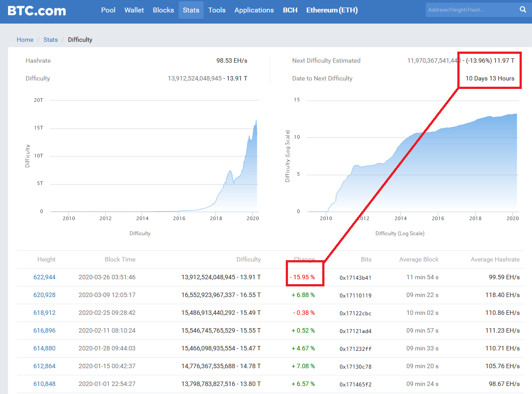532x394 pixels.
Task: Click the Next Difficulty Estimated label
Action: tap(326, 61)
